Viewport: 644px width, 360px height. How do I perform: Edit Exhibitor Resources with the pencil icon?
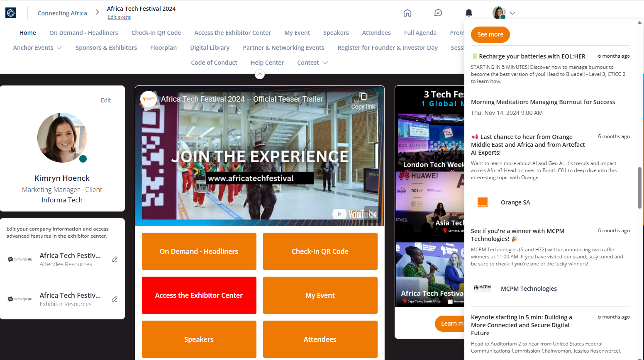(115, 299)
